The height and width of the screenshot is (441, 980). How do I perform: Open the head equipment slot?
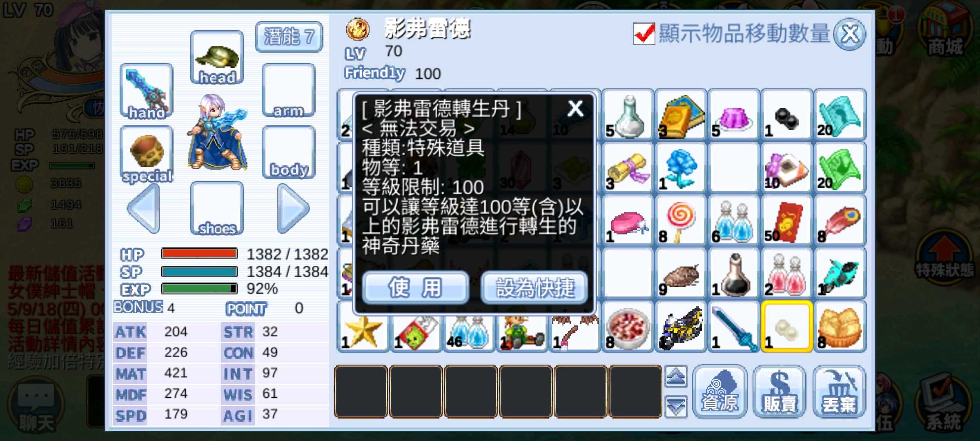(217, 58)
